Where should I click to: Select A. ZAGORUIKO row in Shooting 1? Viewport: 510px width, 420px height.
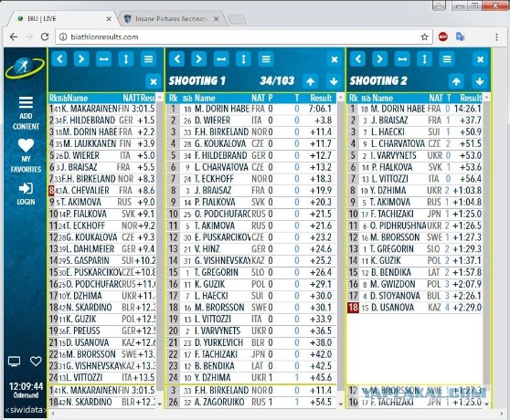point(251,402)
